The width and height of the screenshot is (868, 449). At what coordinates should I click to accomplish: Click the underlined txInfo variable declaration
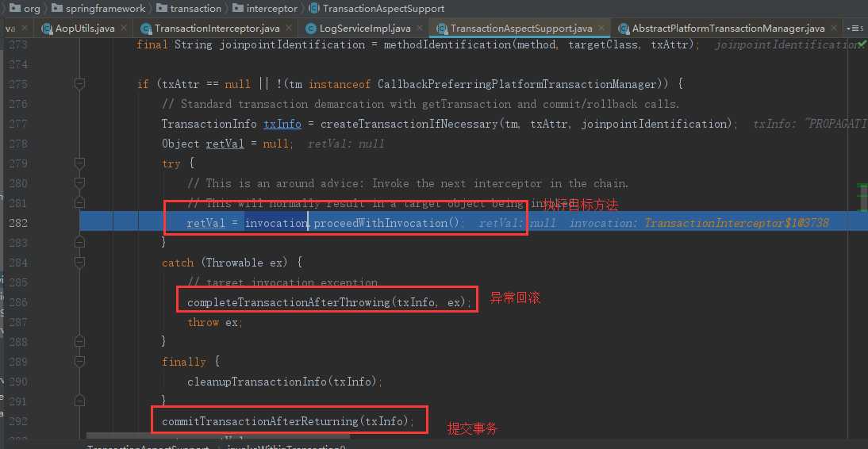click(282, 124)
